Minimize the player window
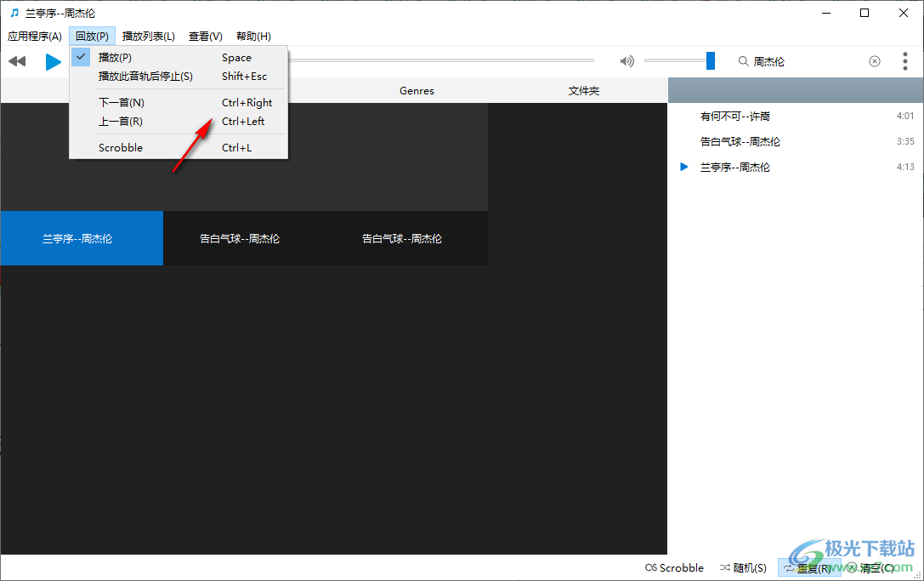This screenshot has height=581, width=924. coord(826,13)
